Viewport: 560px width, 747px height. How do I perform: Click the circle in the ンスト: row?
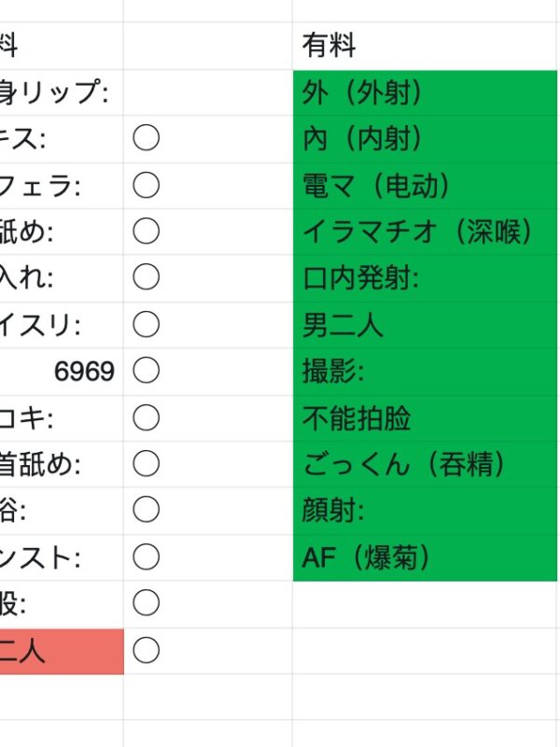(146, 557)
